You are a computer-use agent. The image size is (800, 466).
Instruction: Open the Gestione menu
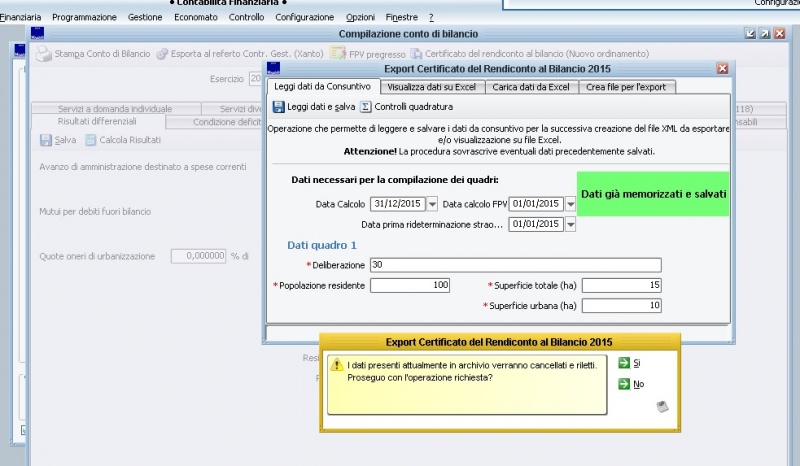(x=145, y=17)
